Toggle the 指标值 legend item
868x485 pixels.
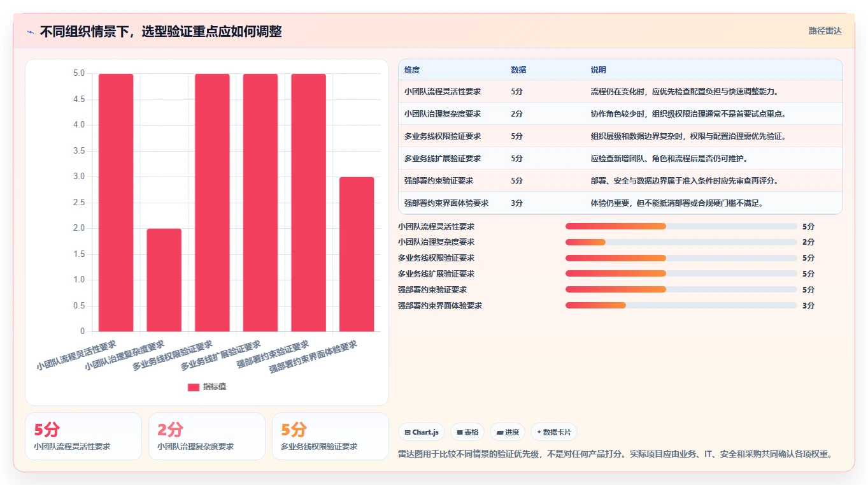[x=207, y=387]
